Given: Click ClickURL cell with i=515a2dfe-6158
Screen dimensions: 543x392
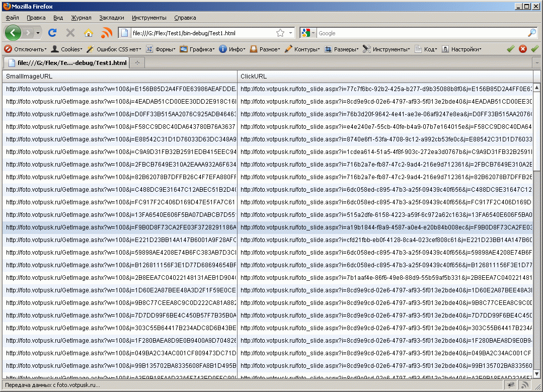Looking at the screenshot, I should click(385, 215).
